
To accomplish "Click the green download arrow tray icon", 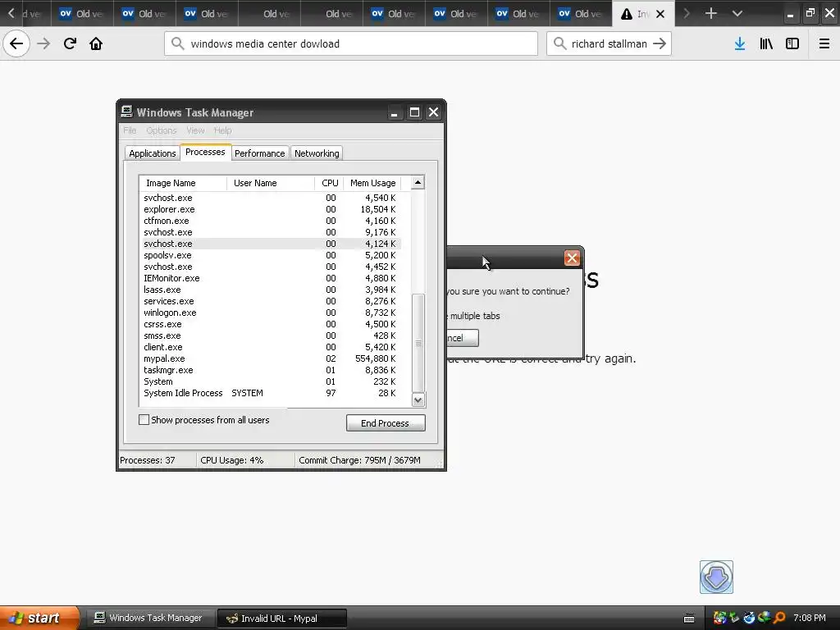I will click(734, 618).
